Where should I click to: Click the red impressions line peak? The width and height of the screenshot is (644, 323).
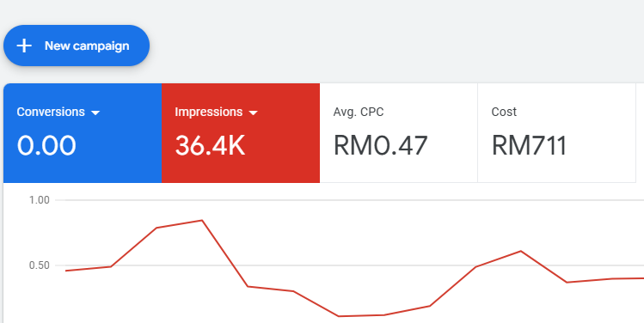click(x=202, y=221)
